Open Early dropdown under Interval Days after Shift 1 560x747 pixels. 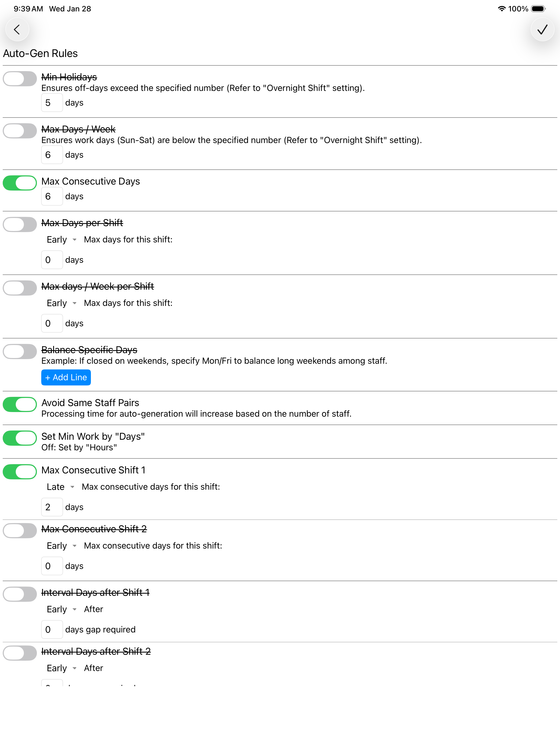61,609
